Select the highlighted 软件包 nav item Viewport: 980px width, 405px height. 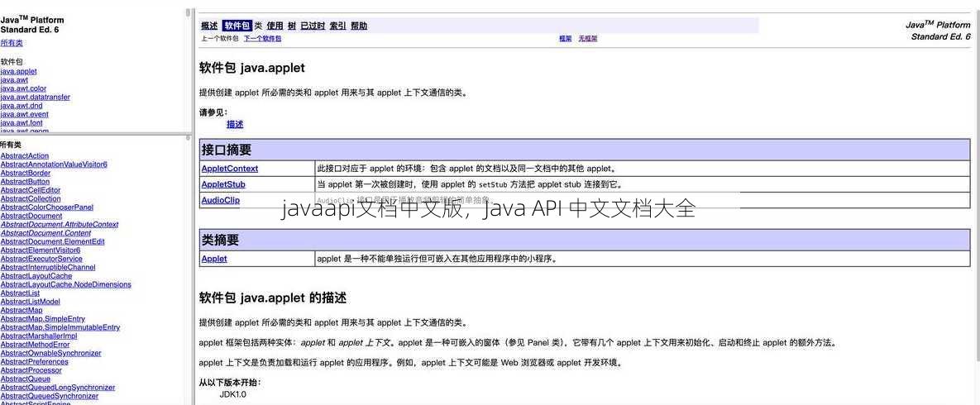237,26
